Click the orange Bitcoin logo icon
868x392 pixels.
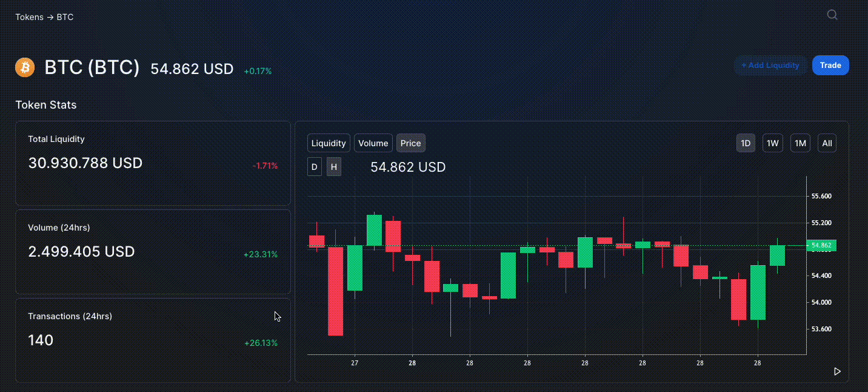[25, 67]
